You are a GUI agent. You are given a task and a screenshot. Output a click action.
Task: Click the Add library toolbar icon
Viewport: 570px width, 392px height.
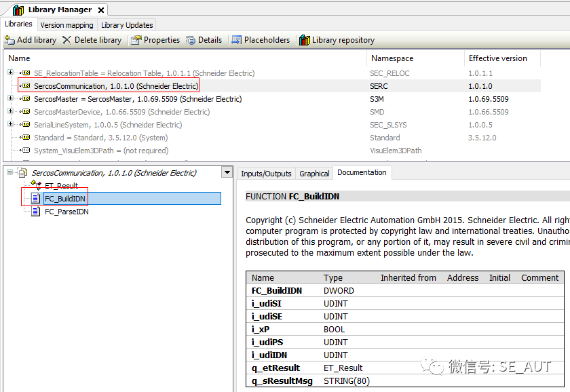(x=10, y=40)
